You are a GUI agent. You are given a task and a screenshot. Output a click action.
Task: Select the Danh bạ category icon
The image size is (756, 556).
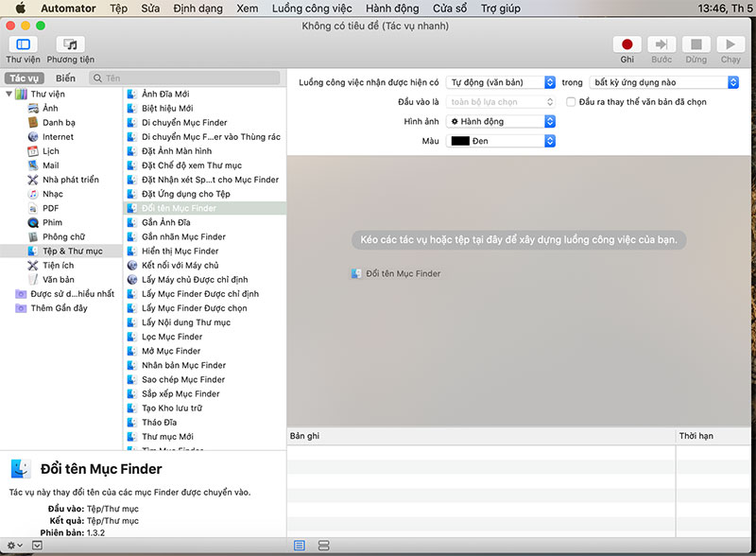pos(33,122)
